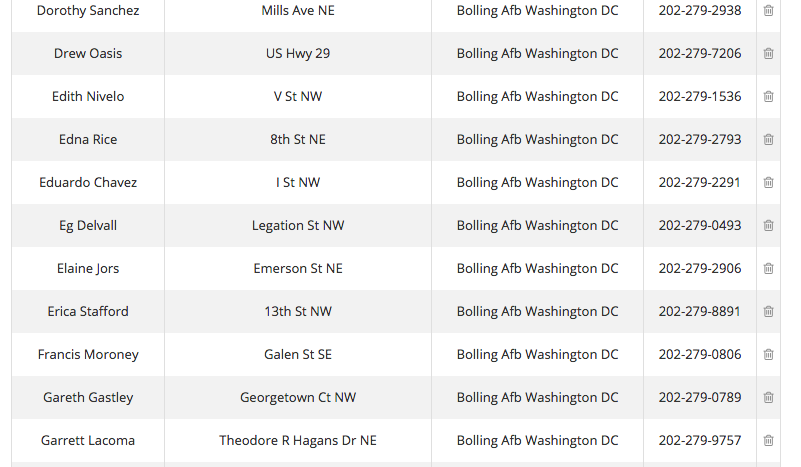Delete Elaine Jors using trash icon
Image resolution: width=801 pixels, height=467 pixels.
click(768, 268)
